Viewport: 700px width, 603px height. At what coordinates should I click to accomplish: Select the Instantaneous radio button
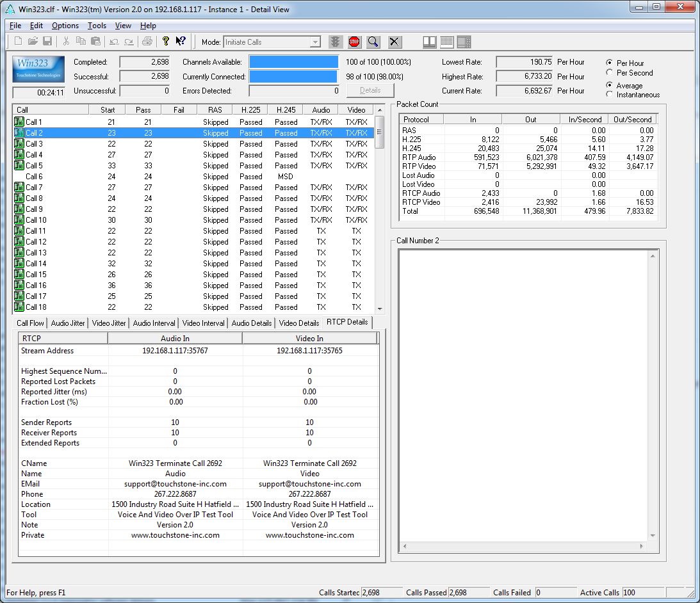(609, 94)
